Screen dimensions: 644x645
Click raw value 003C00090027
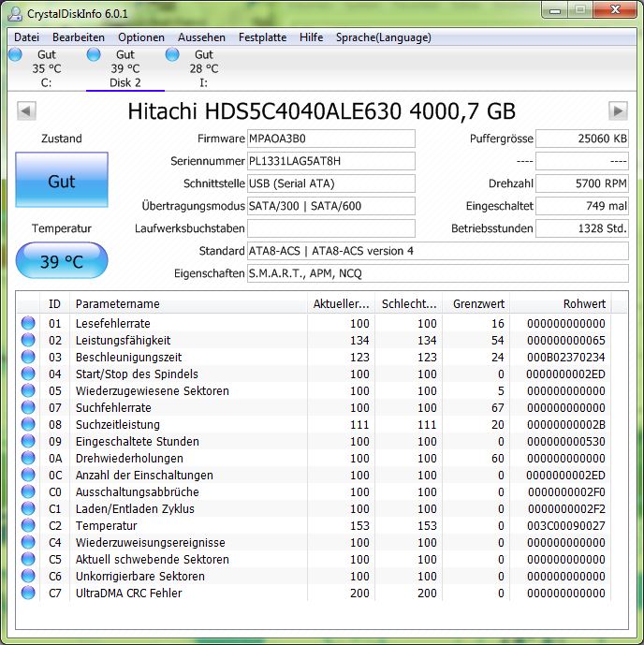(x=566, y=526)
